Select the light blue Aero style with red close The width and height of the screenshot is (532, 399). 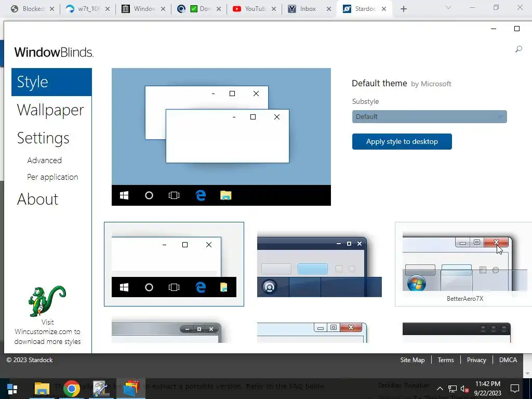(x=312, y=332)
